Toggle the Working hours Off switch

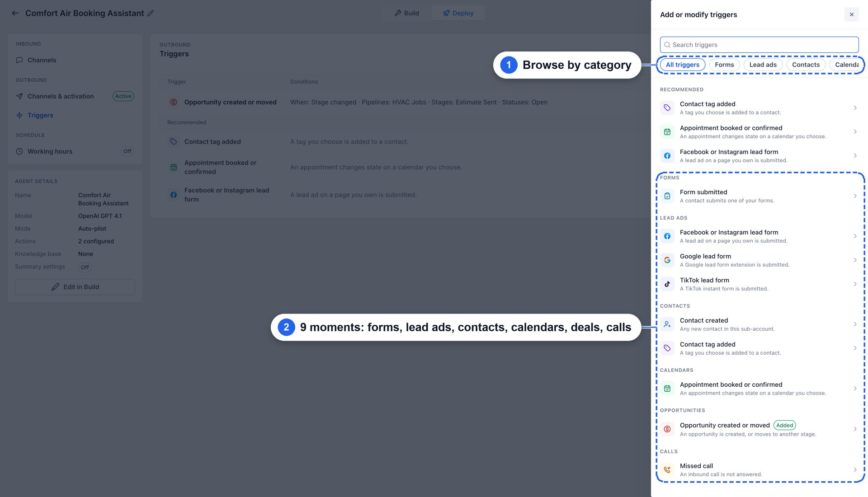[127, 151]
